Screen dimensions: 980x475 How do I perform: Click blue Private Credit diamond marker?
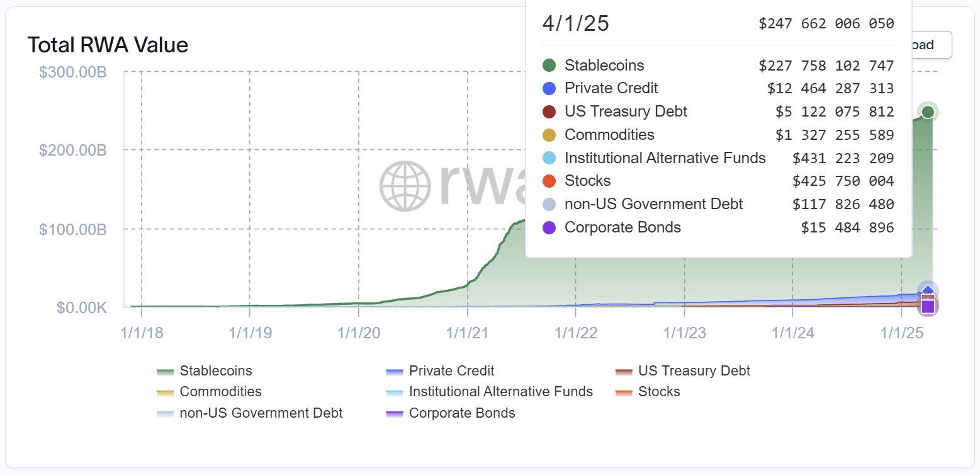click(928, 291)
